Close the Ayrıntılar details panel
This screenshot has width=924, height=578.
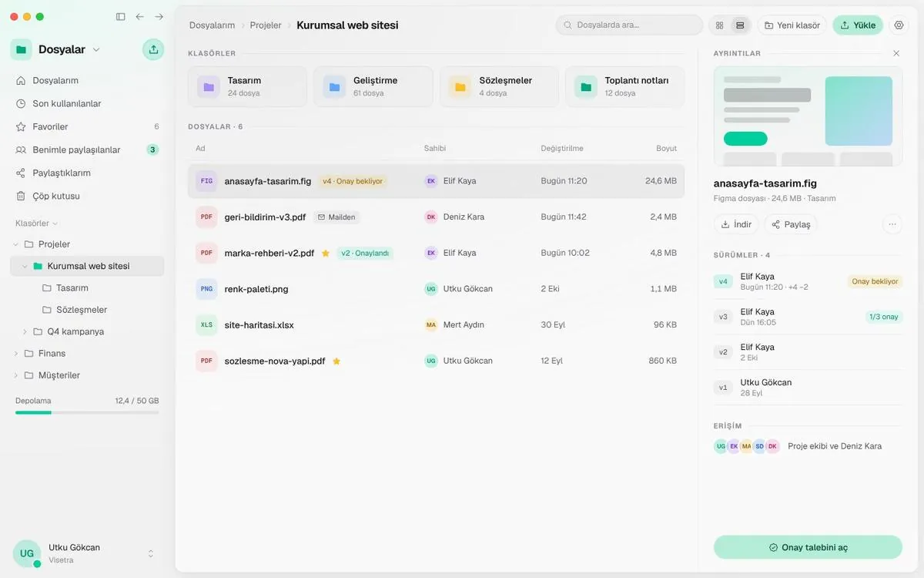(x=896, y=53)
